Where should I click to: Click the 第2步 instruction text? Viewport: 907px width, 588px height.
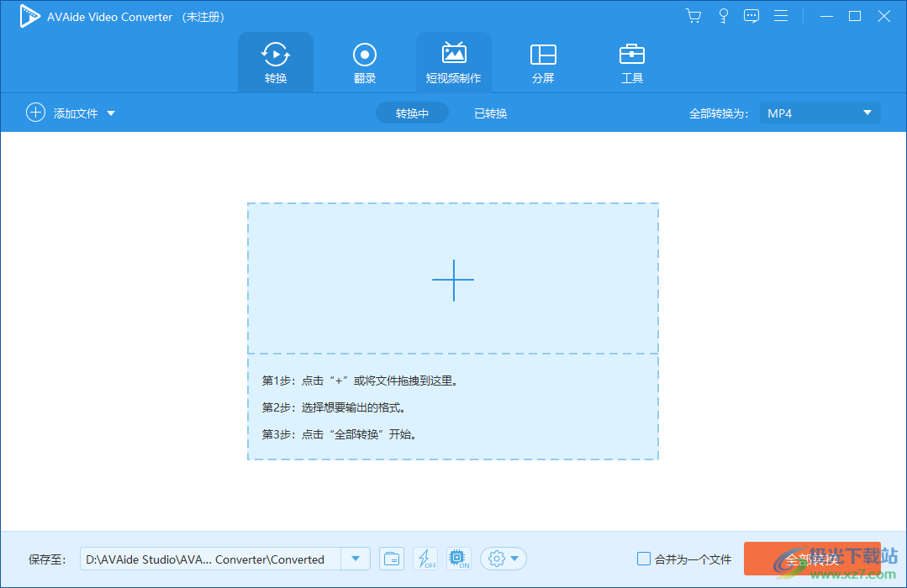tap(334, 408)
